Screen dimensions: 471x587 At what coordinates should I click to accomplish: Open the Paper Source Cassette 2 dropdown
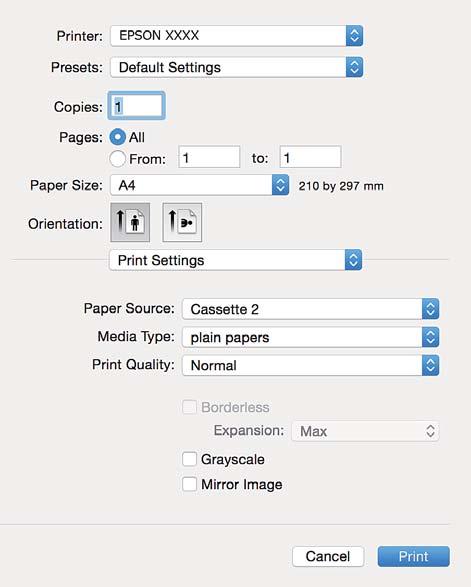(x=310, y=309)
